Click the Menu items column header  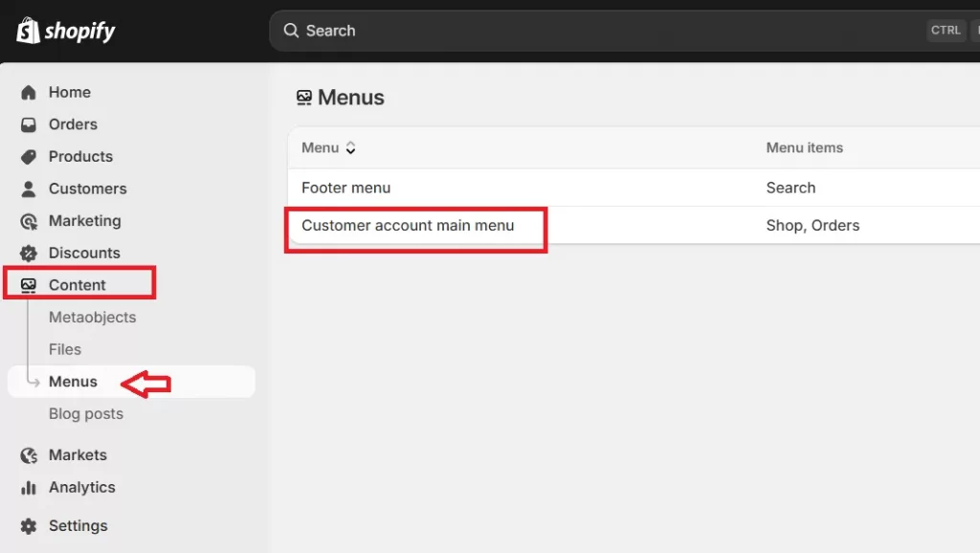[x=804, y=147]
